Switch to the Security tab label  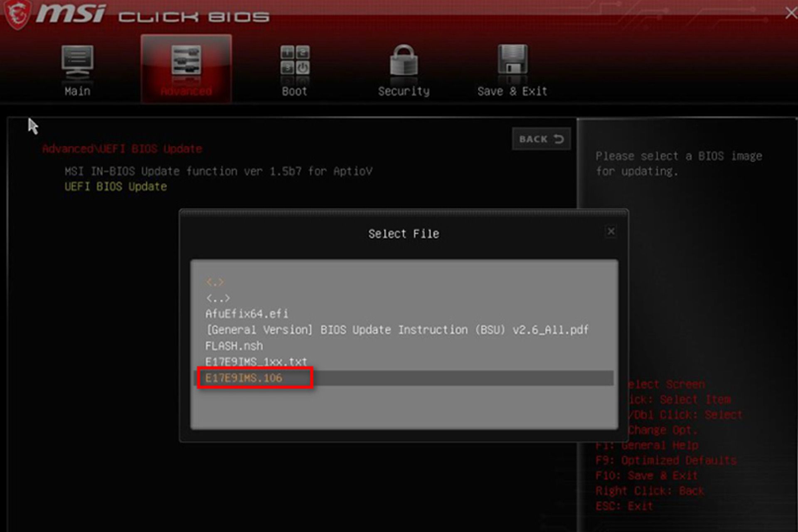[404, 91]
